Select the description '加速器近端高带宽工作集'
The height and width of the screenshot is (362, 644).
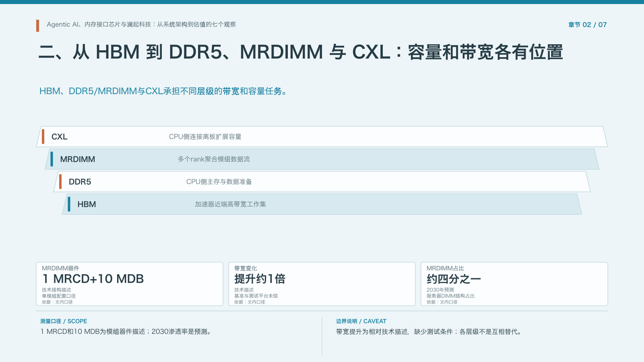[230, 204]
